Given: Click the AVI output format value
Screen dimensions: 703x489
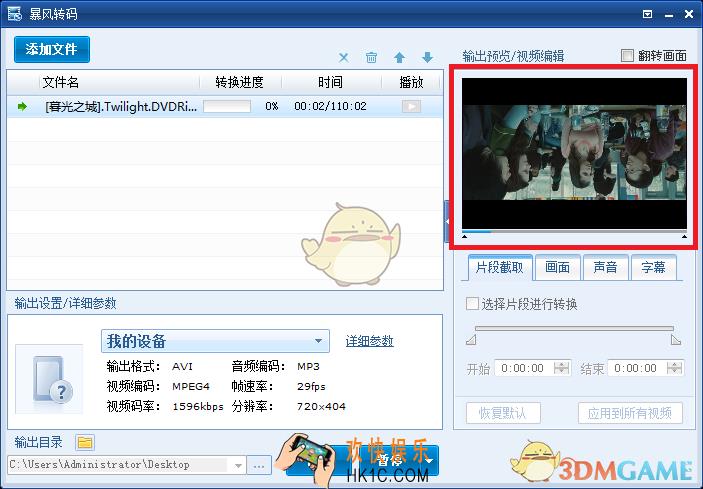Looking at the screenshot, I should (182, 366).
